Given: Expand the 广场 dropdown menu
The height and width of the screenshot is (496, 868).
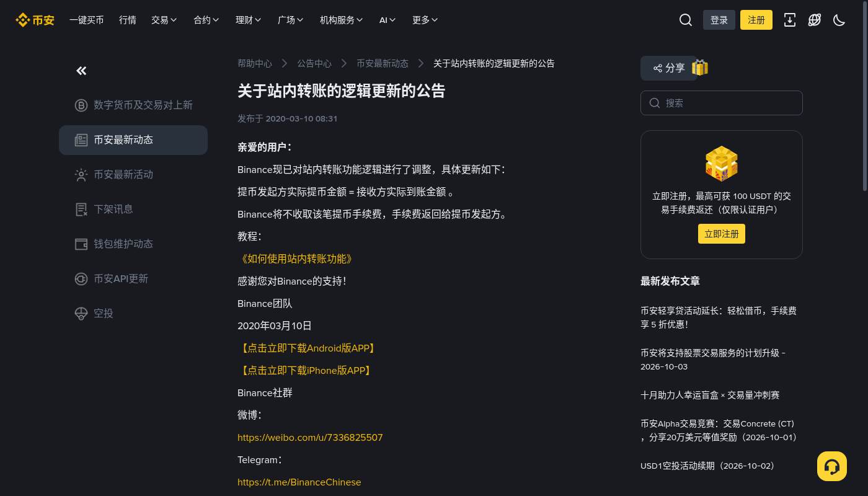Looking at the screenshot, I should click(291, 20).
